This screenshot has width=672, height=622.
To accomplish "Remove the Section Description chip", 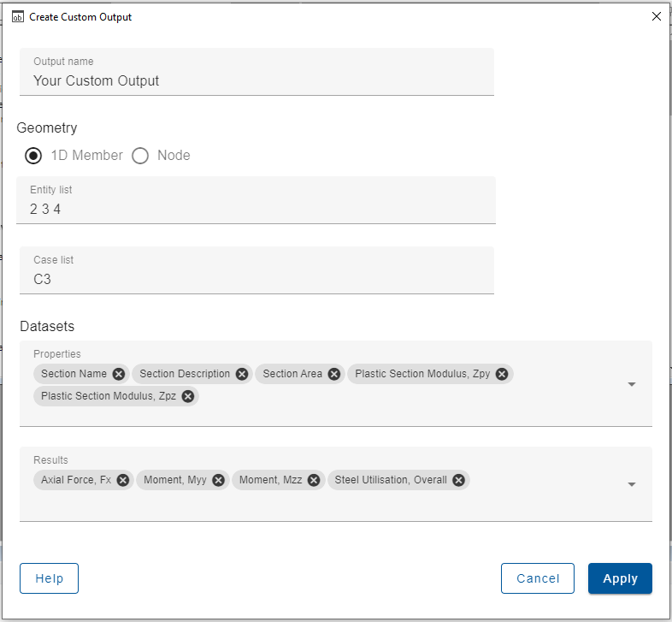I will point(242,374).
